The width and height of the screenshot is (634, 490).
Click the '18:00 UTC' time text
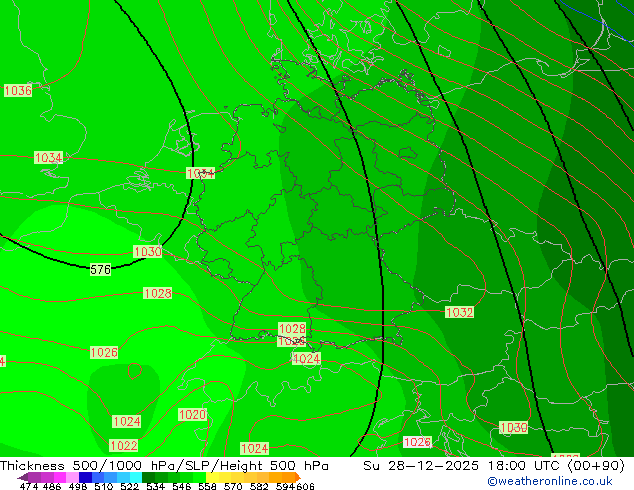pos(524,466)
